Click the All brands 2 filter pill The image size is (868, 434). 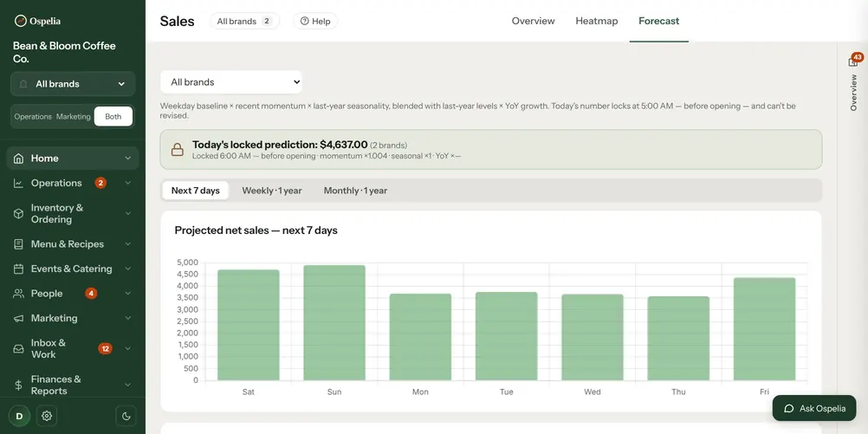click(x=244, y=21)
